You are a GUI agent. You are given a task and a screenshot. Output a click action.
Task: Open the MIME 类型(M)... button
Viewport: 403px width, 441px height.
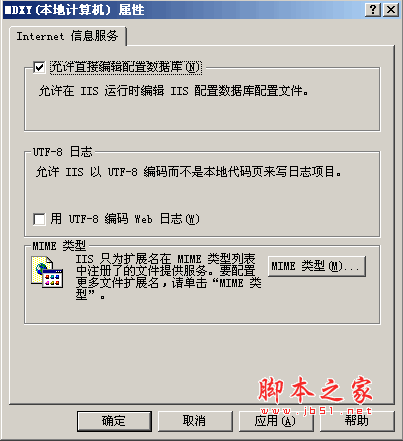[316, 266]
